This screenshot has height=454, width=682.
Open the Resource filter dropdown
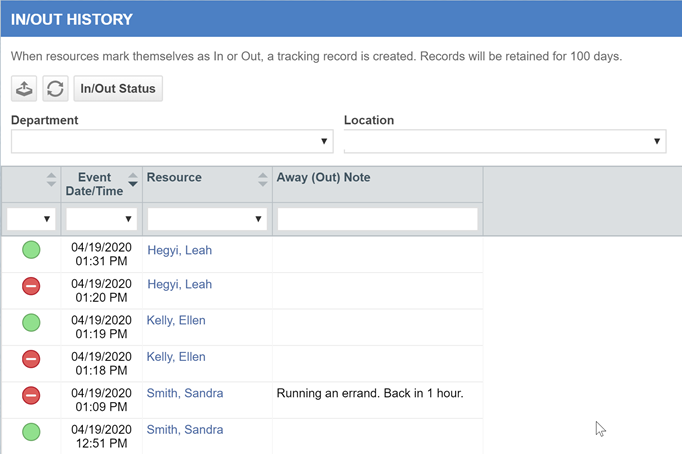pyautogui.click(x=207, y=219)
